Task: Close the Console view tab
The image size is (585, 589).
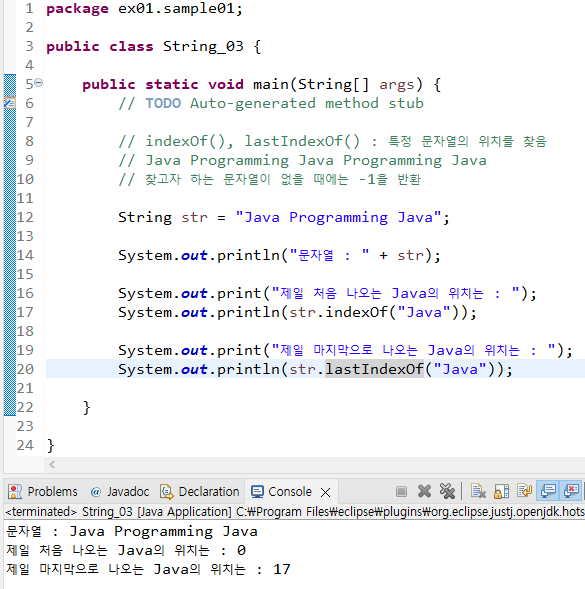Action: (x=326, y=492)
